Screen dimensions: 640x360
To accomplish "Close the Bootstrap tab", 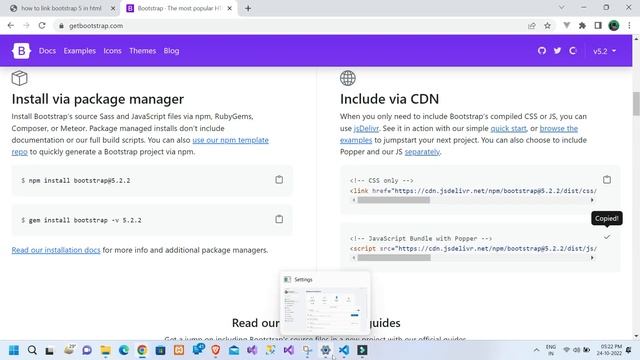I will [229, 8].
